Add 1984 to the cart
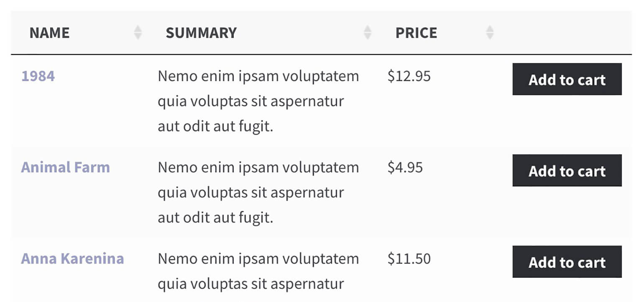Screen dimensions: 644x302 (x=567, y=79)
